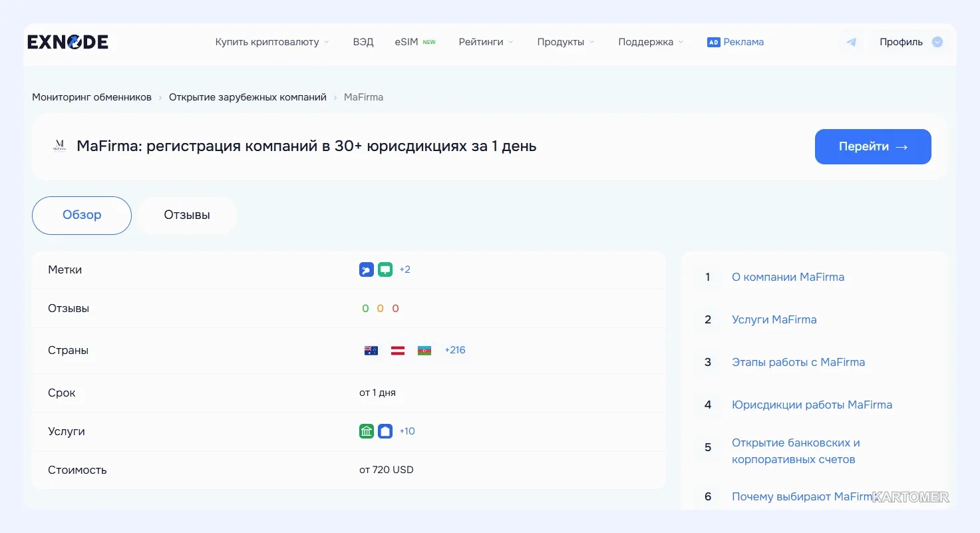This screenshot has width=980, height=533.
Task: Click the EXNODE logo
Action: (68, 42)
